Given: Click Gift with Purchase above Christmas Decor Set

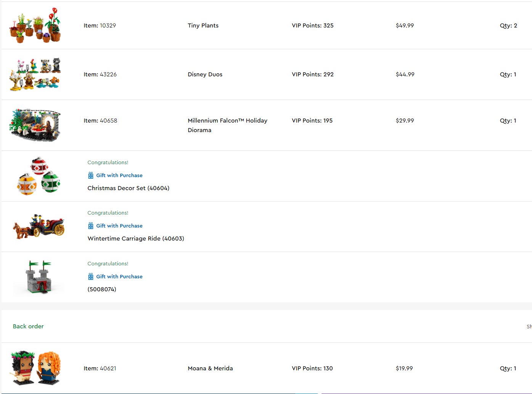Looking at the screenshot, I should (x=119, y=175).
